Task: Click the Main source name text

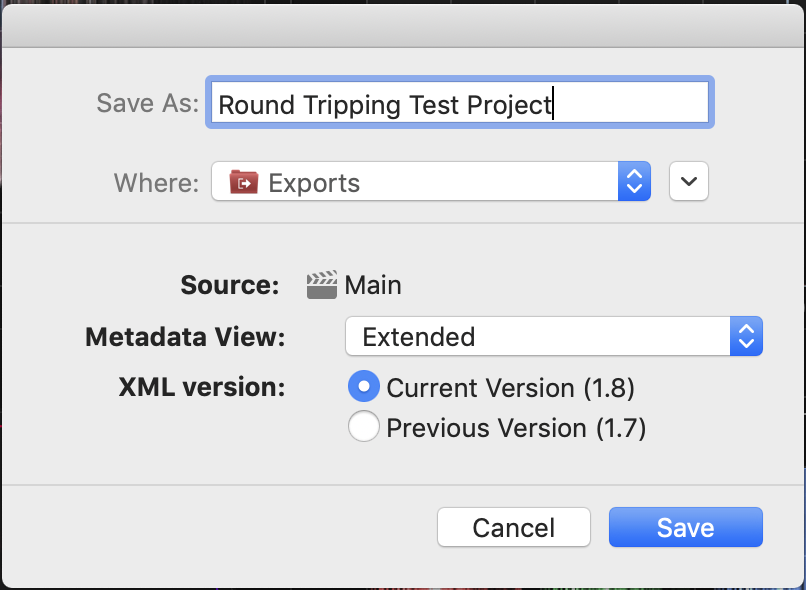Action: (x=373, y=286)
